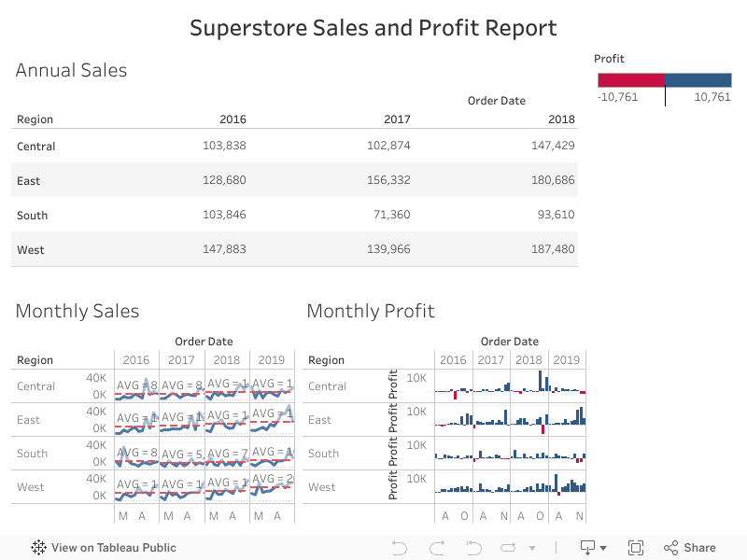This screenshot has height=560, width=747.
Task: Open the Download menu icon
Action: coord(588,548)
